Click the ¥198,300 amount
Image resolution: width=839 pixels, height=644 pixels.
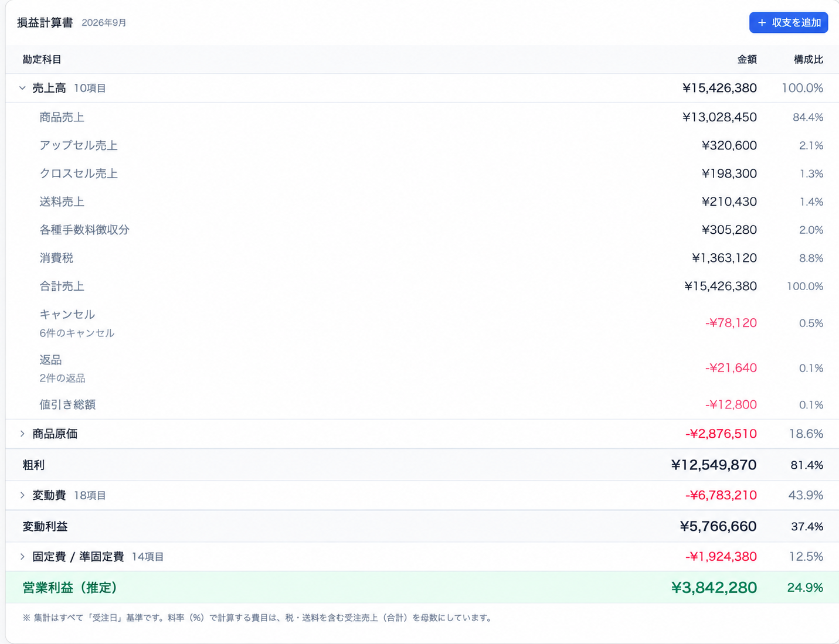click(729, 173)
